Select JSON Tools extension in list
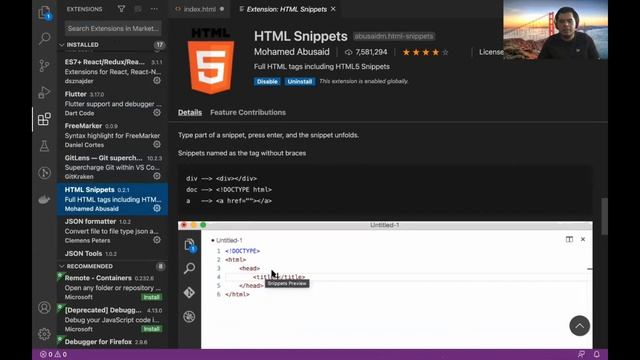 coord(112,253)
